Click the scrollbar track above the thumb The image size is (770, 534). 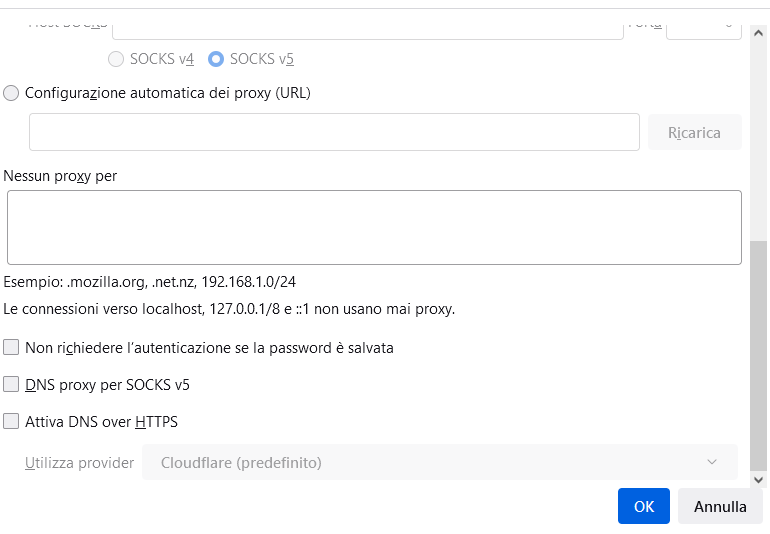pos(758,140)
